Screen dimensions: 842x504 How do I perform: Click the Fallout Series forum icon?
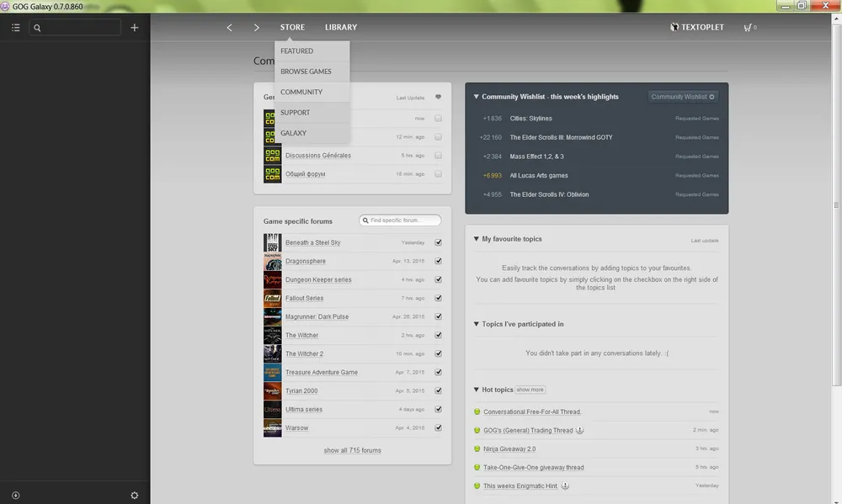point(272,299)
